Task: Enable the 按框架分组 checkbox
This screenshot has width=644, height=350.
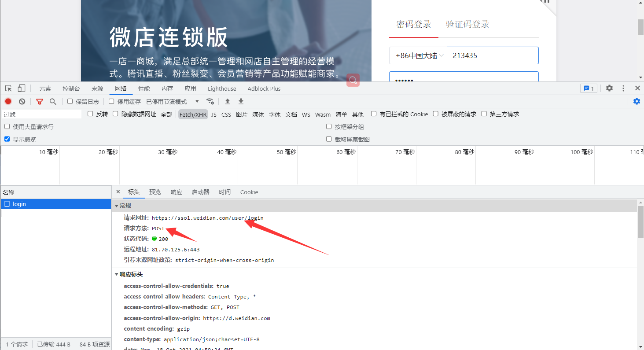Action: click(x=329, y=126)
